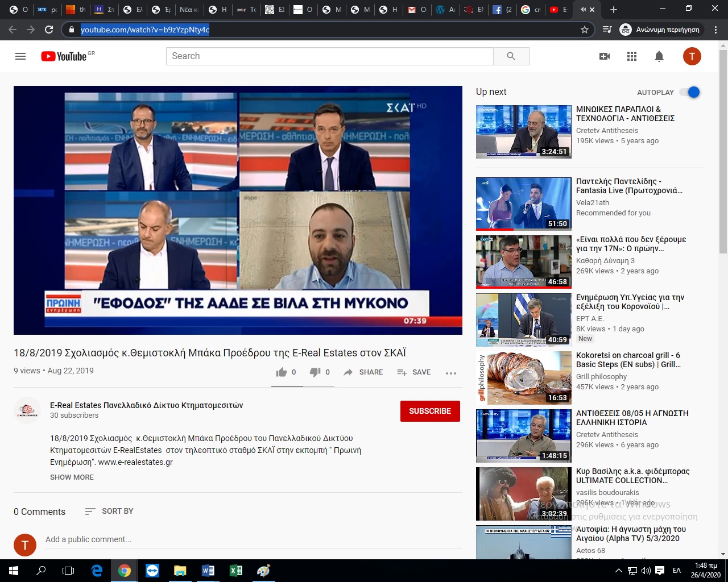Open the comments SORT BY dropdown
This screenshot has width=728, height=582.
109,512
